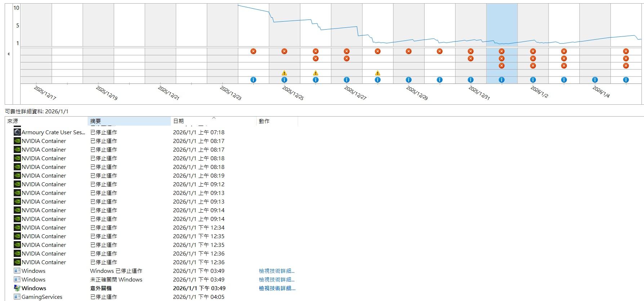Select NVIDIA Container entry at 下午 12:34
644x301 pixels.
[x=44, y=227]
